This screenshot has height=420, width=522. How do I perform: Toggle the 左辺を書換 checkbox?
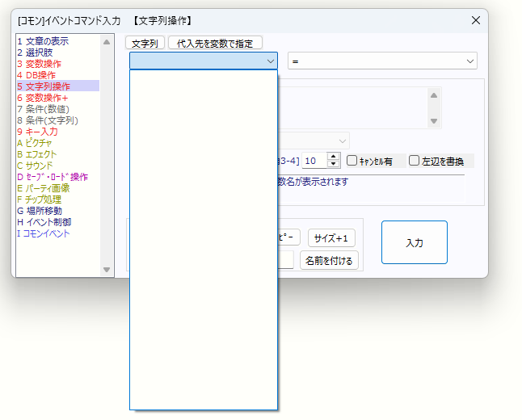coord(415,161)
